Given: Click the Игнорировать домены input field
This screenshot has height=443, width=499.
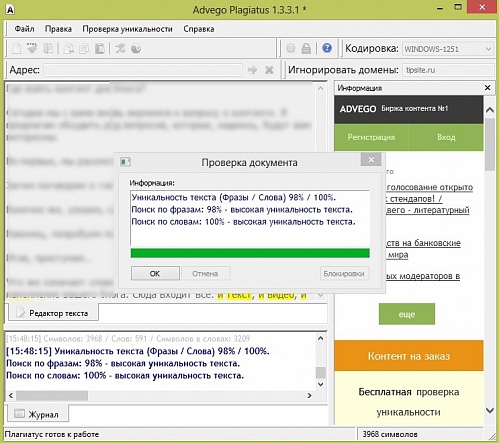Looking at the screenshot, I should click(448, 70).
